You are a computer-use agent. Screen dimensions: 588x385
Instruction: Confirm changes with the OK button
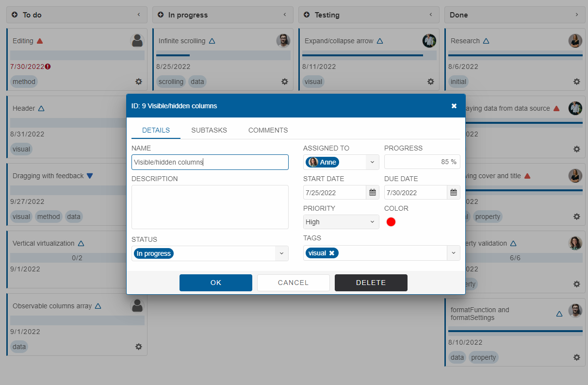click(215, 283)
